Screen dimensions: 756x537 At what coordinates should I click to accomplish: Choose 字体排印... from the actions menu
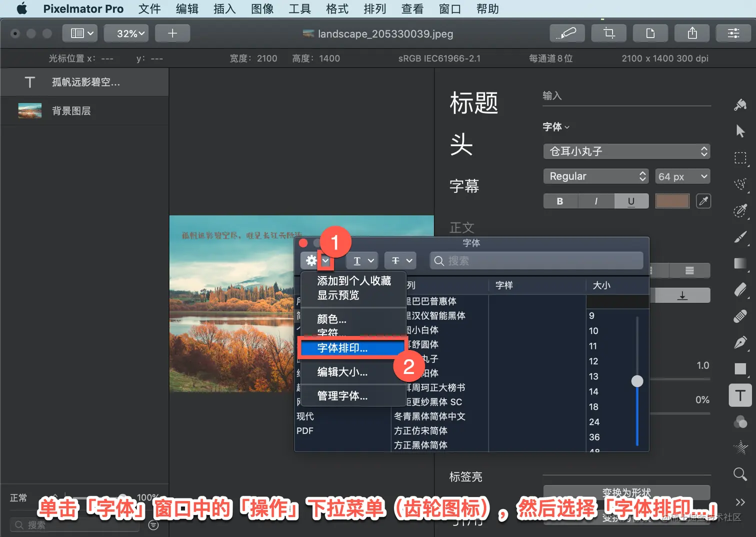pos(353,348)
